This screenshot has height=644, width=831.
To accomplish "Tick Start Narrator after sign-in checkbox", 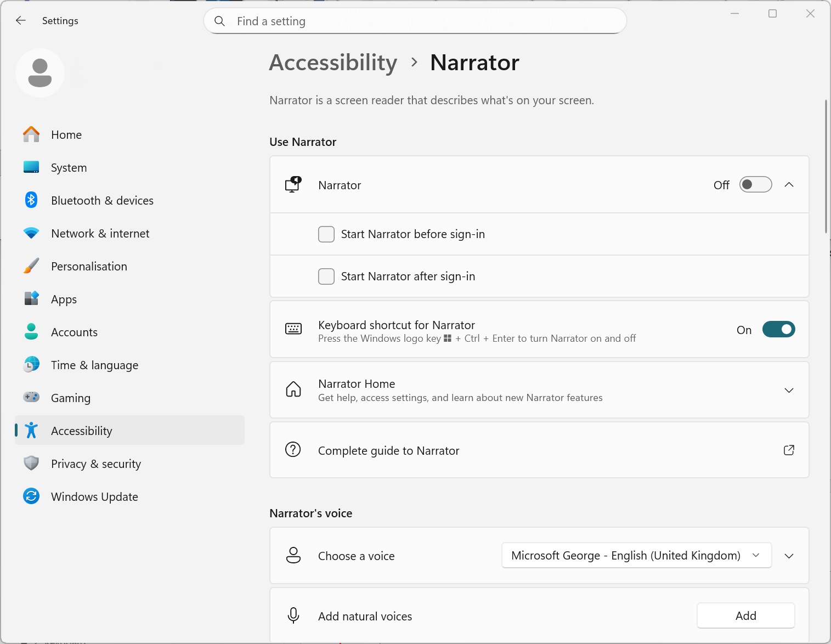I will [x=326, y=276].
